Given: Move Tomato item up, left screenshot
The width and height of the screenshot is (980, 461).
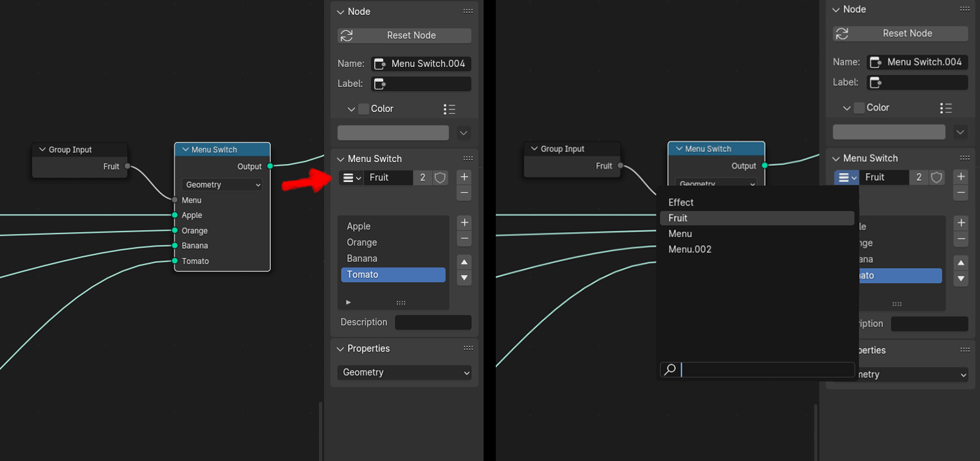Looking at the screenshot, I should [x=464, y=262].
